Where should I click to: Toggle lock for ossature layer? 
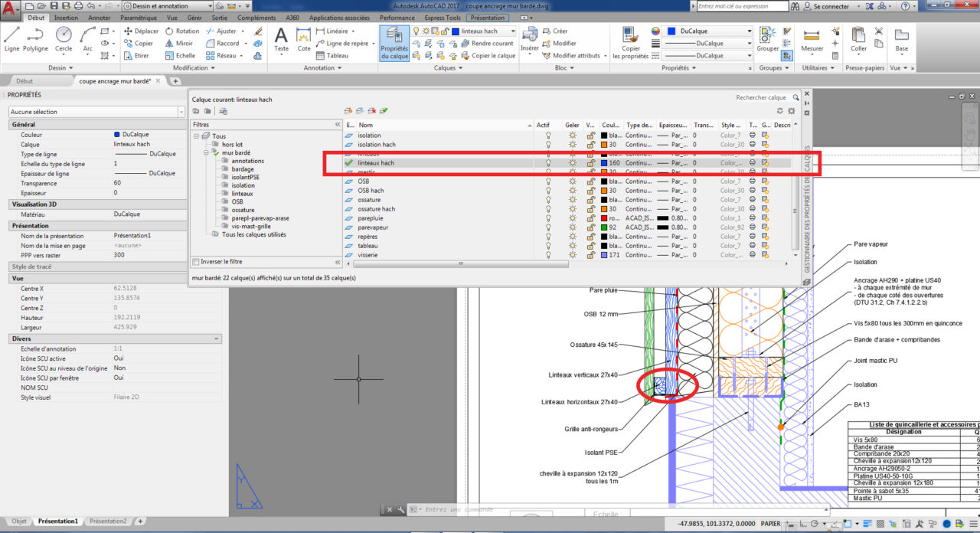590,200
